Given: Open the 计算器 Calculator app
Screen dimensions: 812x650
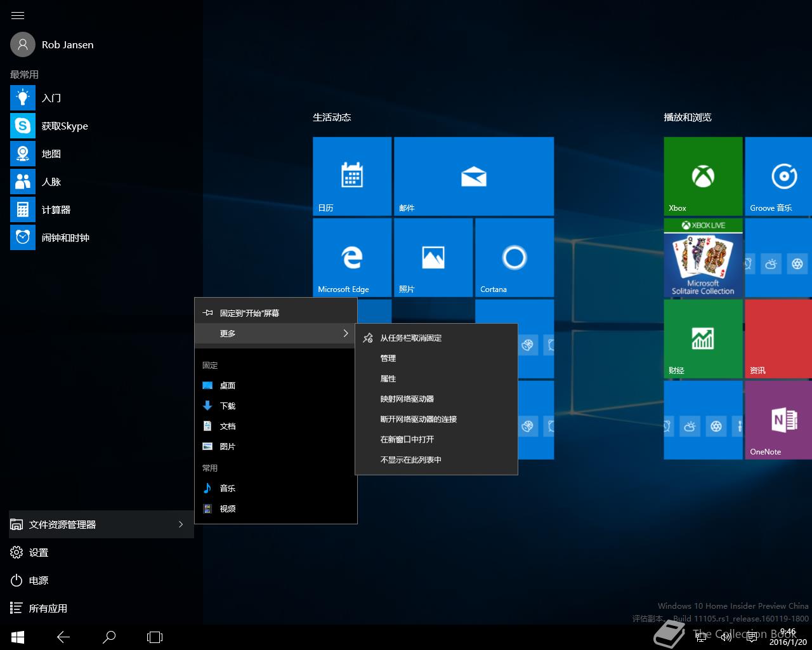Looking at the screenshot, I should pyautogui.click(x=101, y=209).
